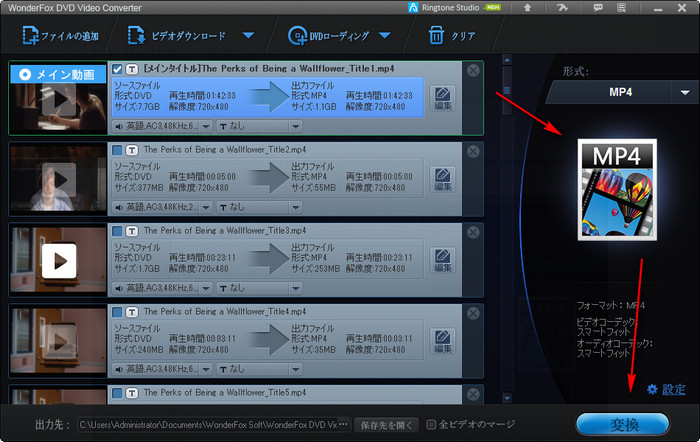The width and height of the screenshot is (700, 442).
Task: Check the Title5.mp4 checkbox
Action: coord(117,393)
